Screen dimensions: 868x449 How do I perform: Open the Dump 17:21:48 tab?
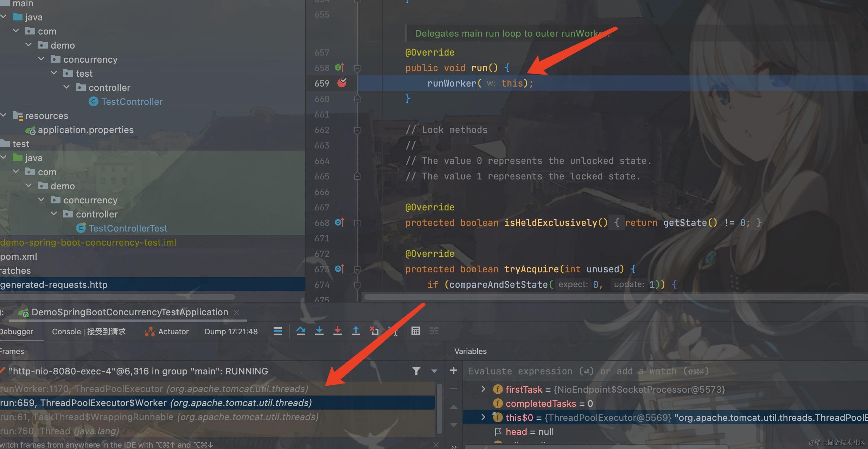coord(231,331)
